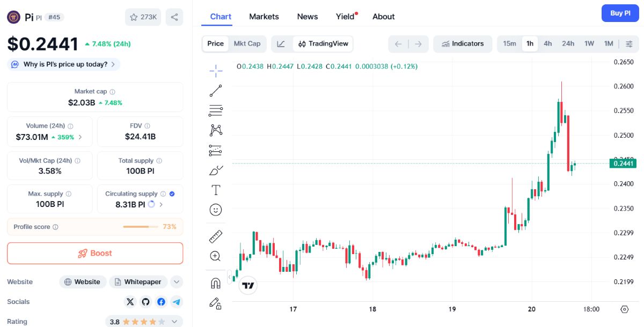
Task: Show Market cap info tooltip
Action: click(x=112, y=92)
